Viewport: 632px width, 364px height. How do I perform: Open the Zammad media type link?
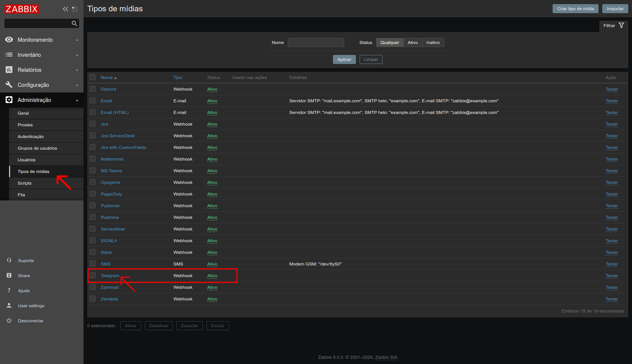point(109,287)
